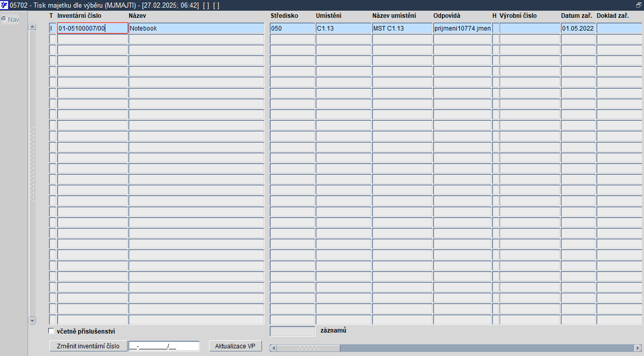Viewport: 644px width, 356px height.
Task: Click the vertical dotted splitter handle
Action: tap(33, 165)
